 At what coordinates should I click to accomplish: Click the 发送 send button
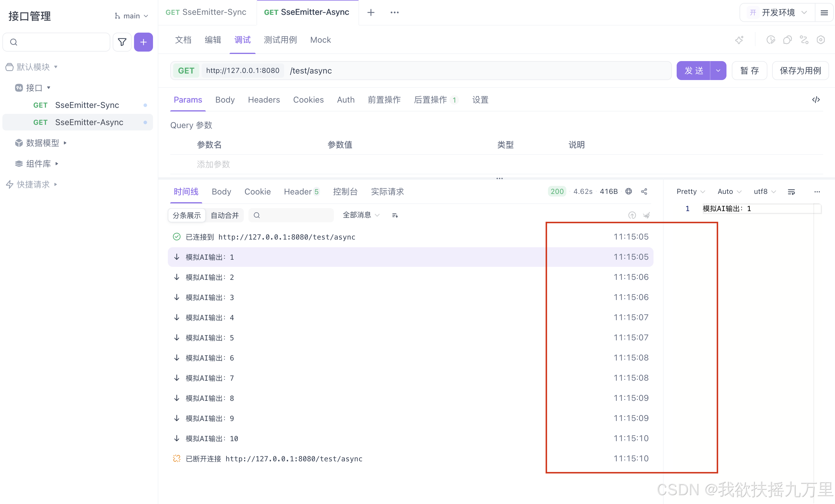(693, 71)
